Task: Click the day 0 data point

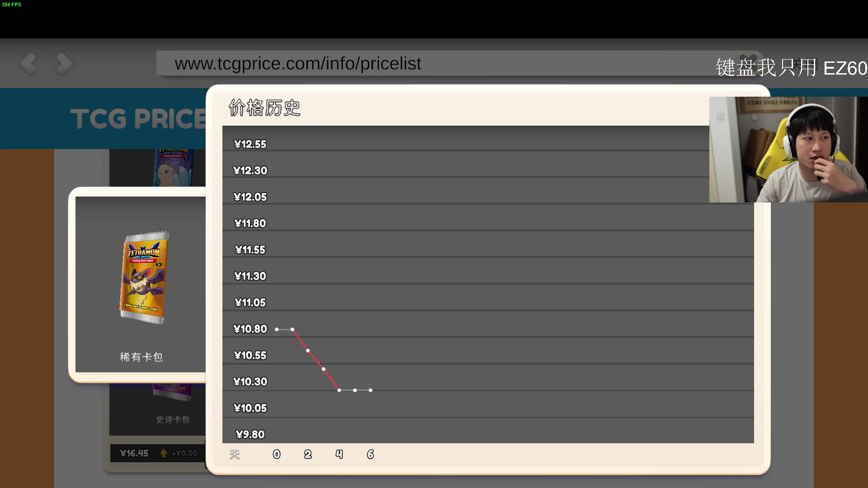Action: pyautogui.click(x=277, y=329)
